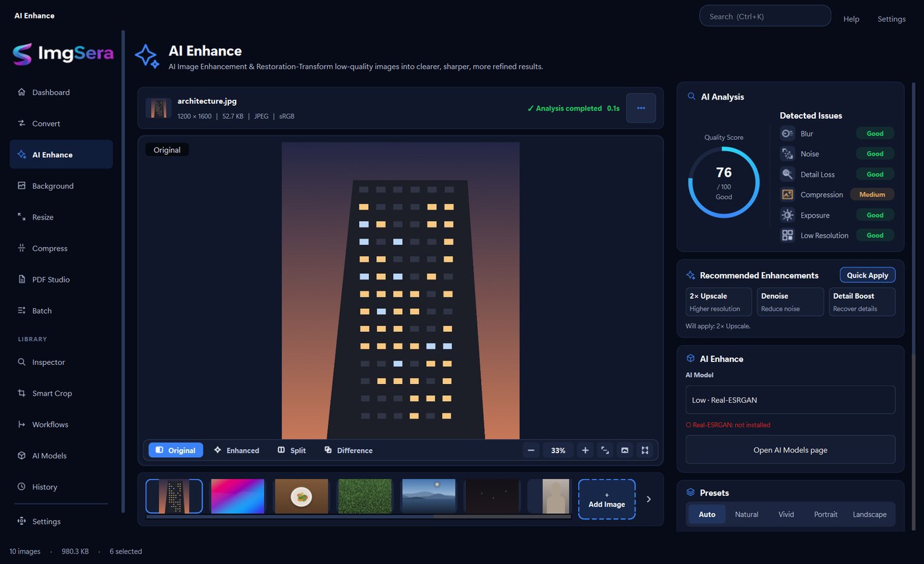Click the AI Models cube icon
924x564 pixels.
pos(22,456)
